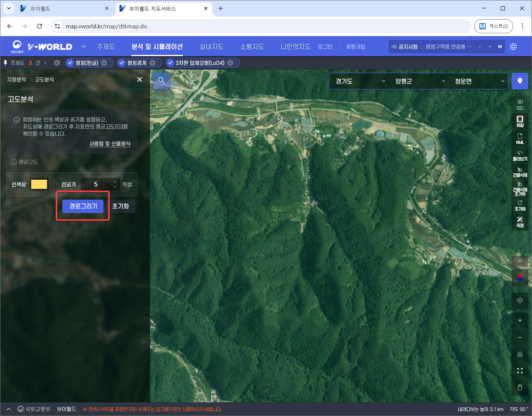Enter fullscreen map view

(520, 371)
